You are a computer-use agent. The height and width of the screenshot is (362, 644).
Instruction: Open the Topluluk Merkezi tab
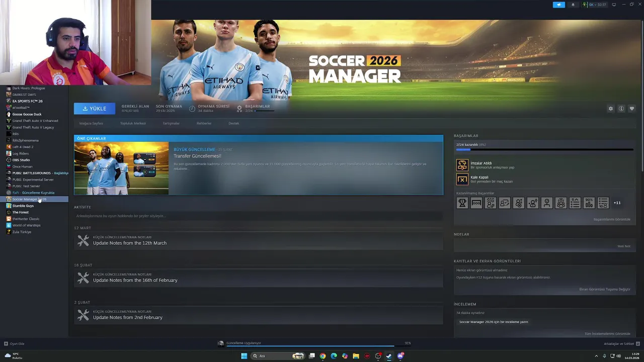[x=133, y=123]
